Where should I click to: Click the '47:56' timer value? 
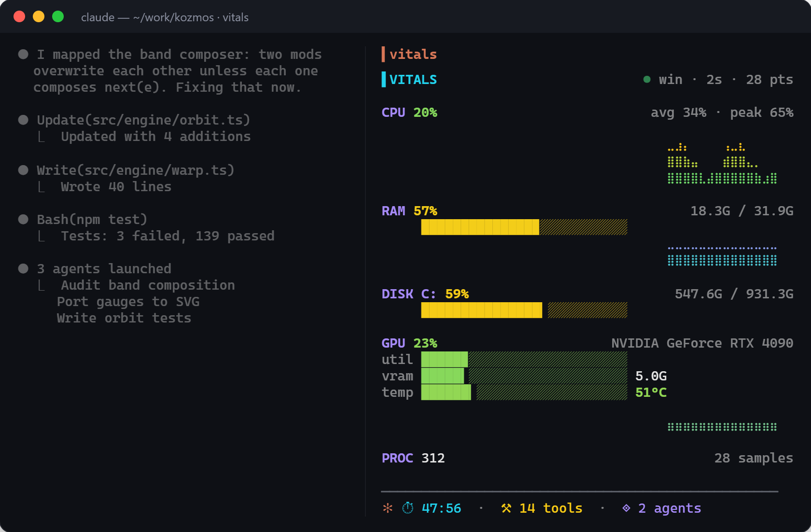click(x=441, y=508)
